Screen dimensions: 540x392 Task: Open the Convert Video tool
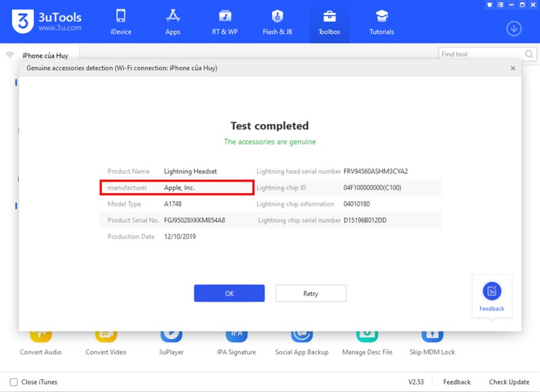coord(106,343)
